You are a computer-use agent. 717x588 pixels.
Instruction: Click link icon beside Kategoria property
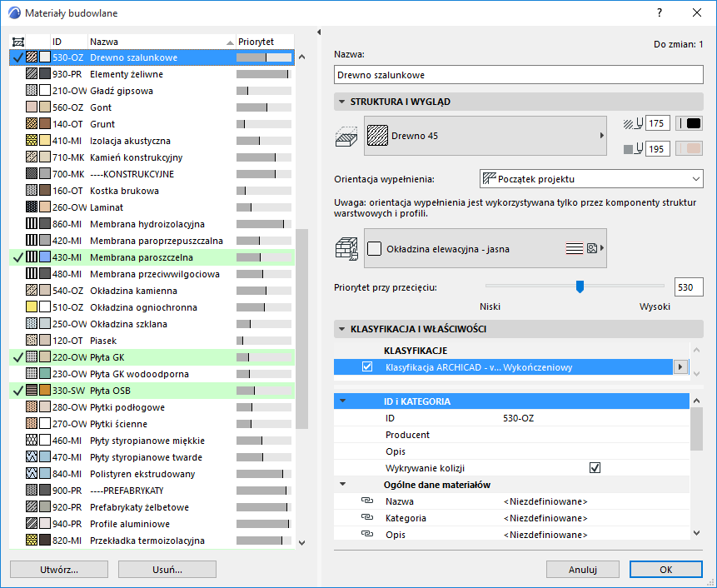point(366,517)
